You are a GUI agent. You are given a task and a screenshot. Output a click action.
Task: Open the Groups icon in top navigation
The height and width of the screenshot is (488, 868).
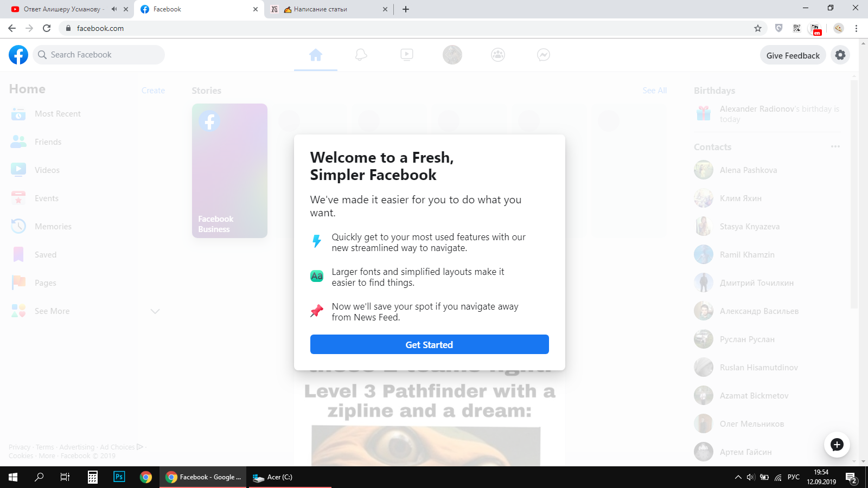pyautogui.click(x=498, y=55)
